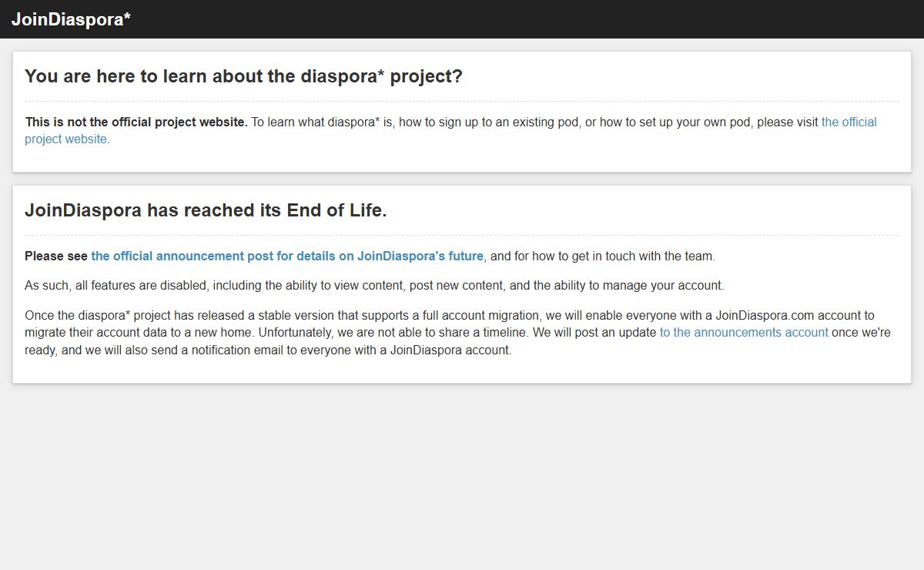Open the official announcement post link
924x570 pixels.
(287, 256)
